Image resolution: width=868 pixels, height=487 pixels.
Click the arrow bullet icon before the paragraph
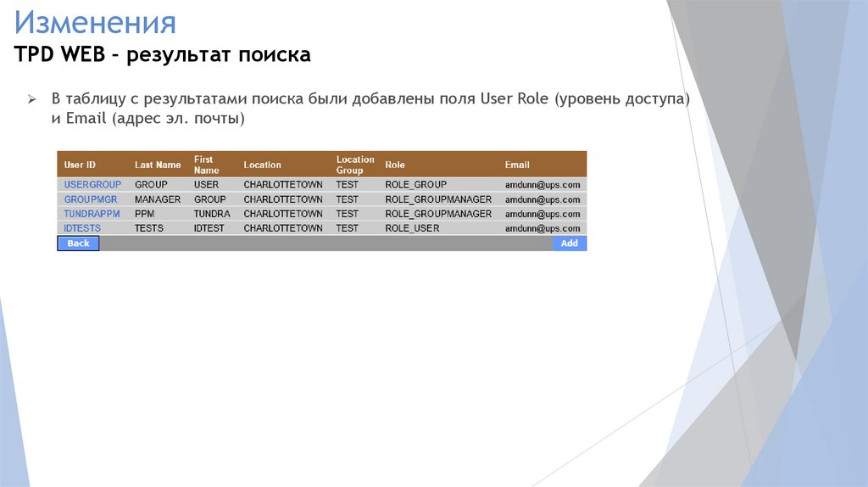coord(31,100)
